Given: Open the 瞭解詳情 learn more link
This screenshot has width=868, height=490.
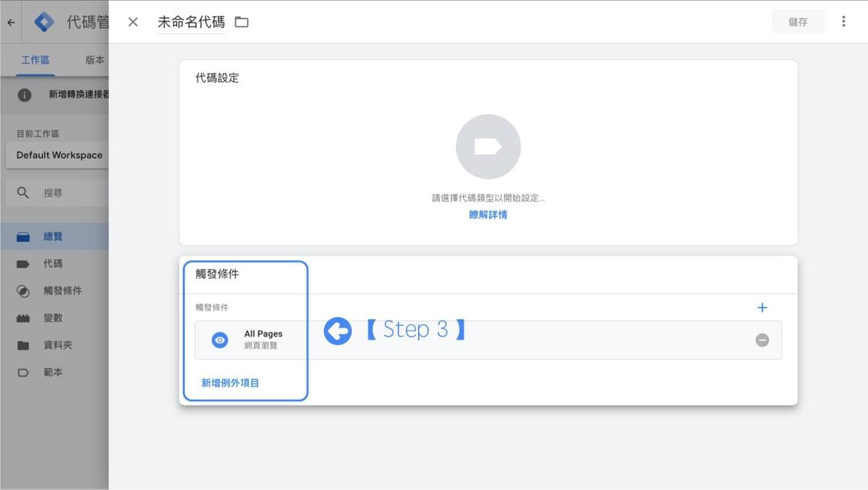Looking at the screenshot, I should click(x=488, y=215).
